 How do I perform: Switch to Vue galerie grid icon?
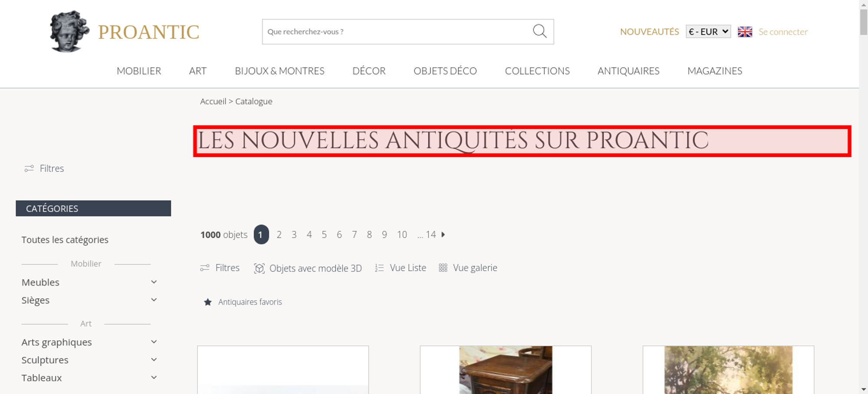(x=443, y=268)
